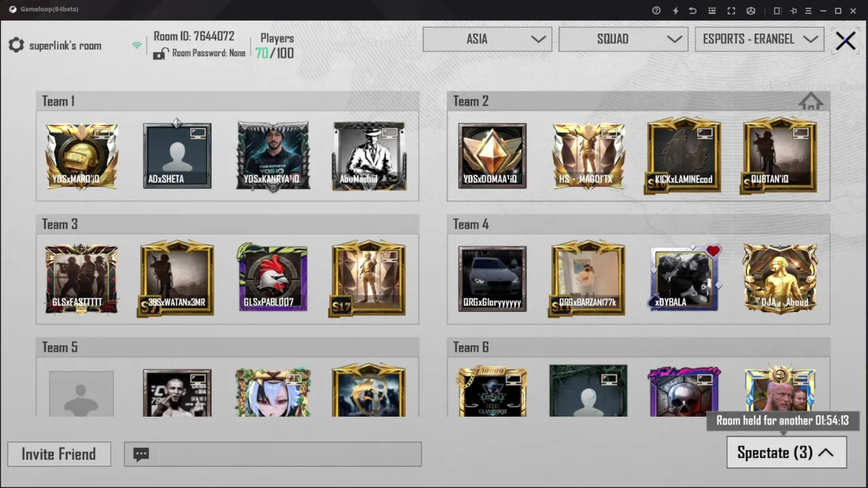
Task: Click the home icon on Team 2
Action: click(x=810, y=102)
